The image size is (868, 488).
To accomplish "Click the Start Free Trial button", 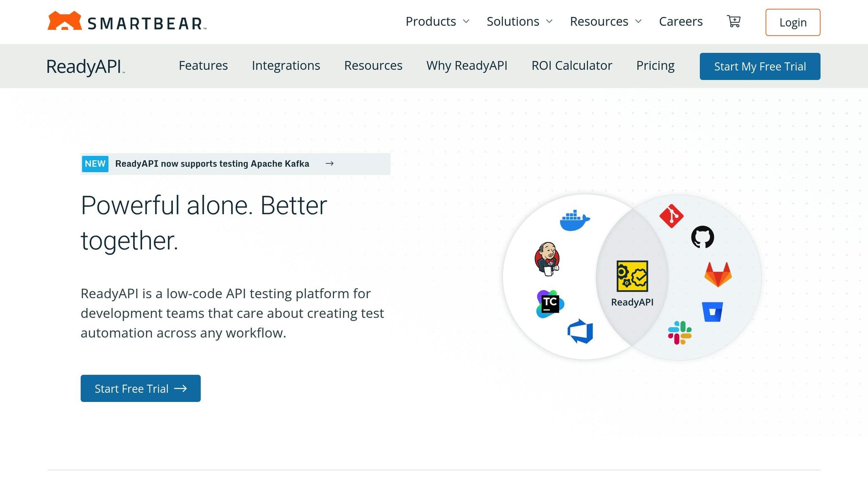I will (141, 388).
